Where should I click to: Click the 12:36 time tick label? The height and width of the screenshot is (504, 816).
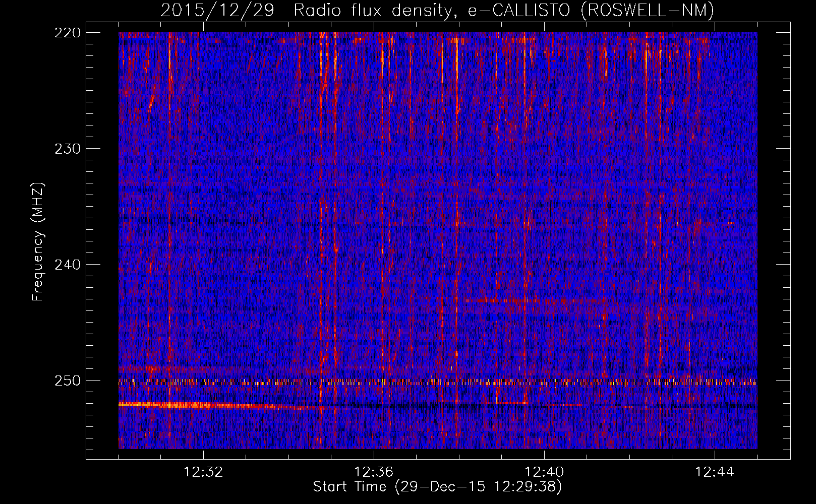[374, 472]
